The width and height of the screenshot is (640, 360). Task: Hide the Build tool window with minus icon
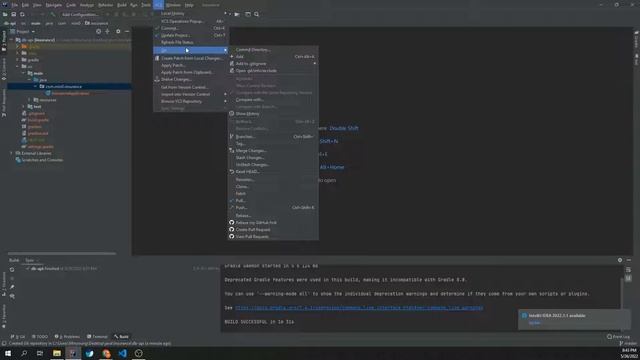tap(629, 260)
